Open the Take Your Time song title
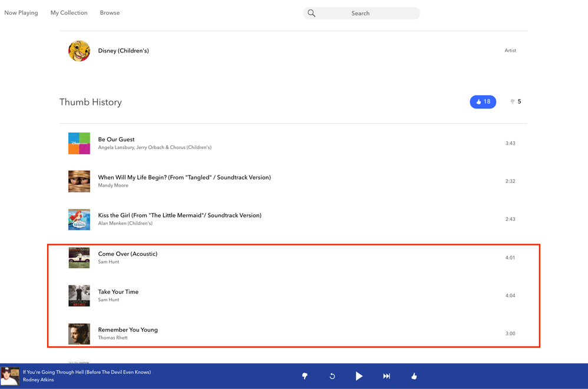The height and width of the screenshot is (389, 588). point(118,292)
